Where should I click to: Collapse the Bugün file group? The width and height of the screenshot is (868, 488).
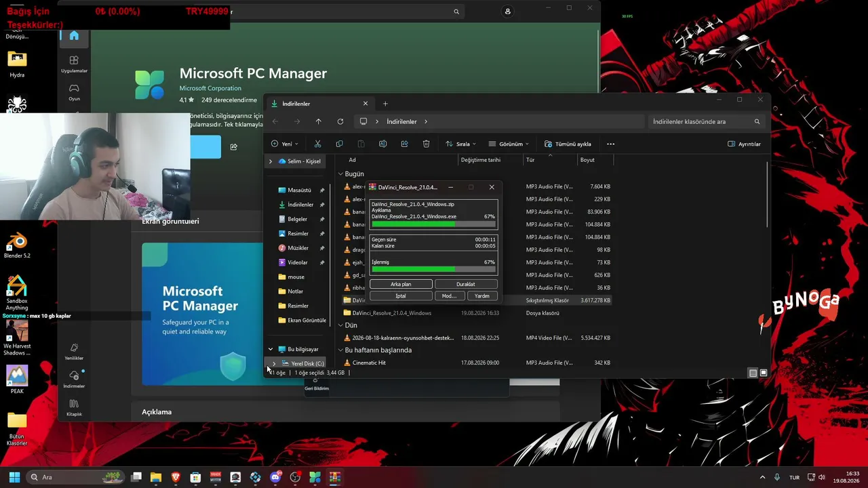coord(340,174)
